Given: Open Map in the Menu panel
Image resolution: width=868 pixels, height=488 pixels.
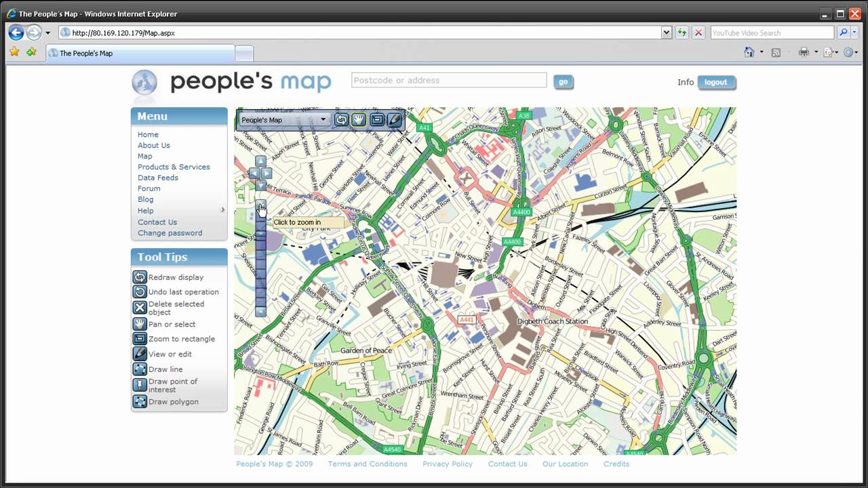Looking at the screenshot, I should (x=145, y=156).
